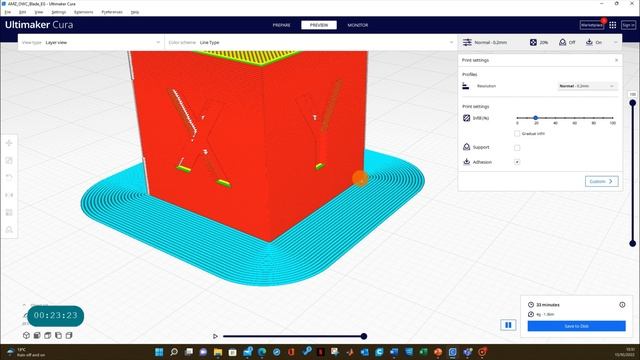640x360 pixels.
Task: Select the Rotate tool in left toolbar
Action: pyautogui.click(x=9, y=178)
